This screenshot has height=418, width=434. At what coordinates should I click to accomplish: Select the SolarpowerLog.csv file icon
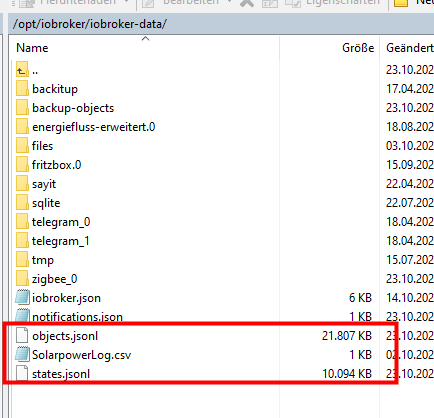pos(22,354)
